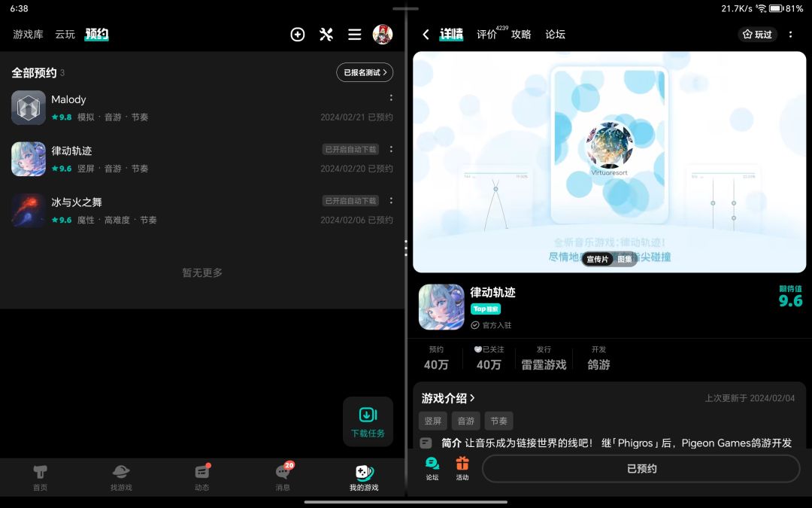Expand 游戏介绍 section
Viewport: 812px width, 508px height.
[448, 398]
